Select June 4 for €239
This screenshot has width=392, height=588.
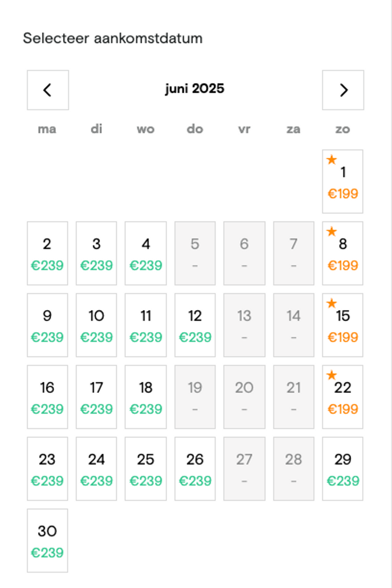pos(146,253)
